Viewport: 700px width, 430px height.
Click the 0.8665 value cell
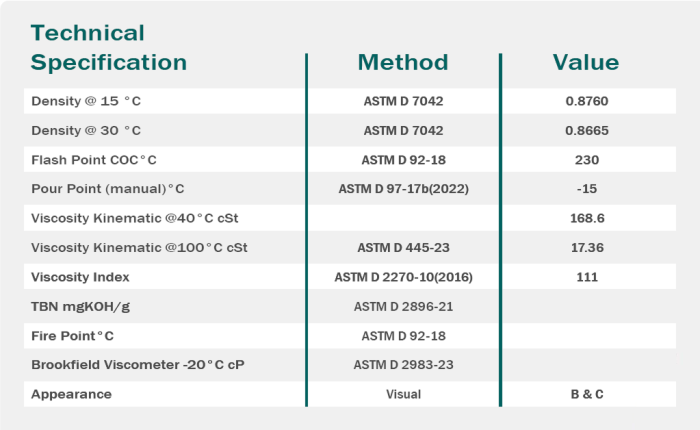pyautogui.click(x=587, y=131)
